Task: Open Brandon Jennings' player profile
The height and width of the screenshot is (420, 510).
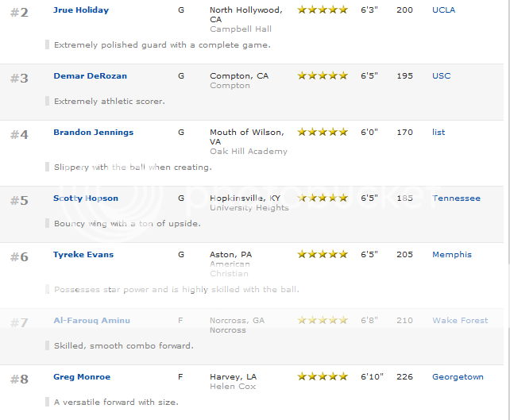Action: [x=94, y=133]
